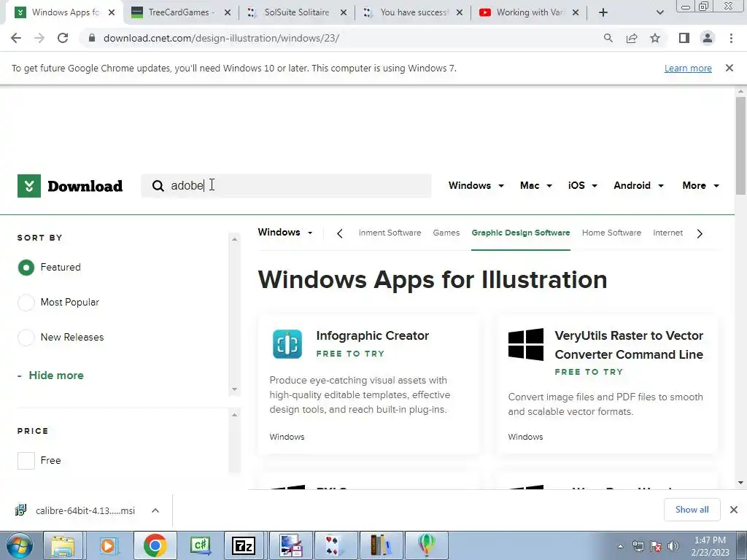Switch to Chrome in the taskbar

click(x=155, y=545)
